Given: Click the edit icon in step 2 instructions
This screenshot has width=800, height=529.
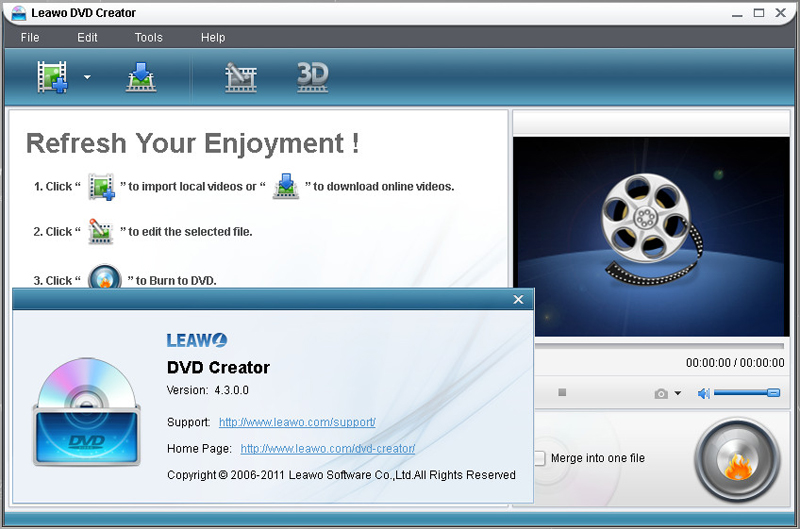Looking at the screenshot, I should point(101,232).
